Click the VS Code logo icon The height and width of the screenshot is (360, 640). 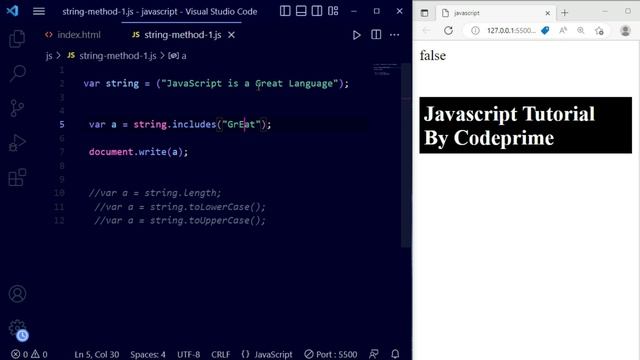12,11
